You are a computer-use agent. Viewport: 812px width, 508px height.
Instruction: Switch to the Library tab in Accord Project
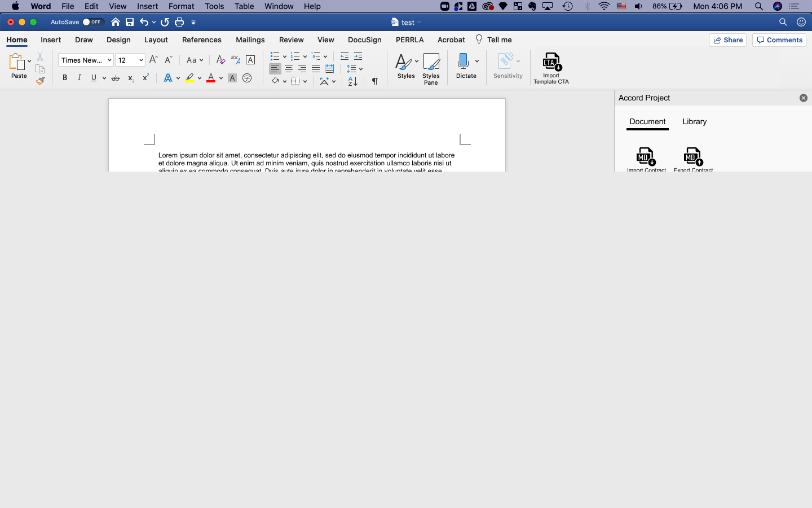click(694, 121)
